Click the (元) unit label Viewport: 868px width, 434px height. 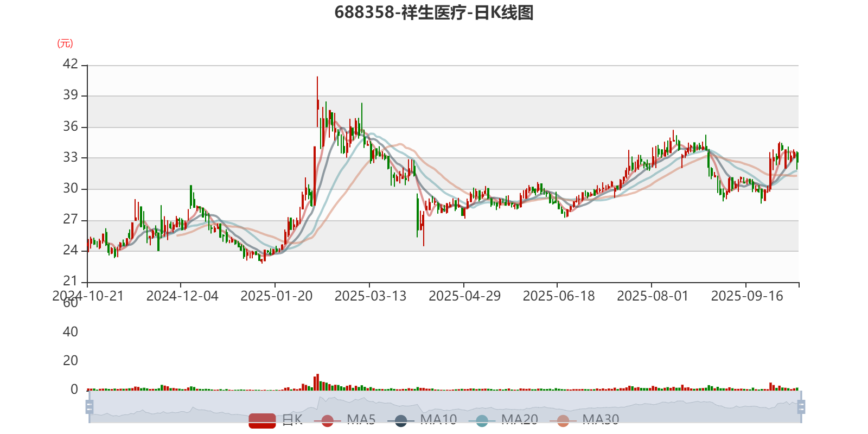[x=65, y=43]
